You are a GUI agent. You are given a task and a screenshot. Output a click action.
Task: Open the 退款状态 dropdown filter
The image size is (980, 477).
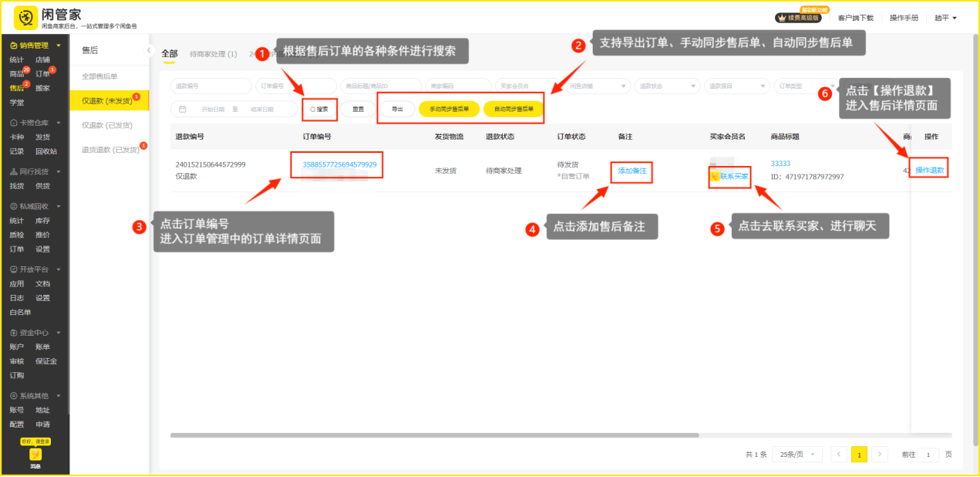tap(667, 86)
